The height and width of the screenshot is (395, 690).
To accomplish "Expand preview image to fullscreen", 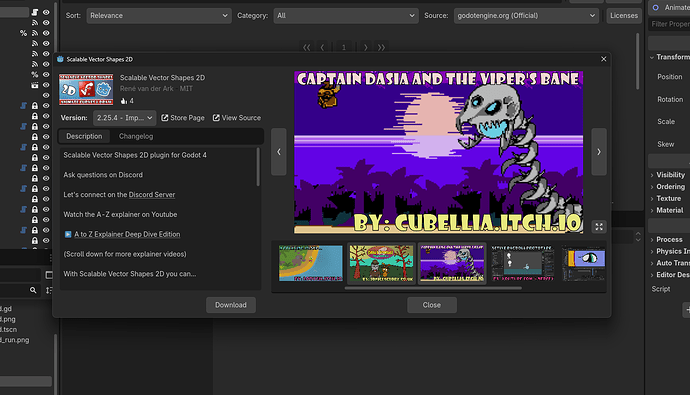I will click(599, 227).
